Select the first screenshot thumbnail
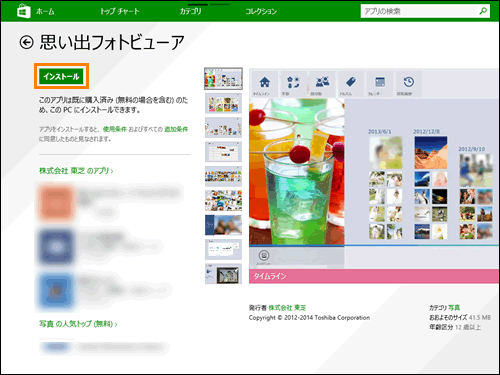The height and width of the screenshot is (375, 500). click(x=223, y=79)
